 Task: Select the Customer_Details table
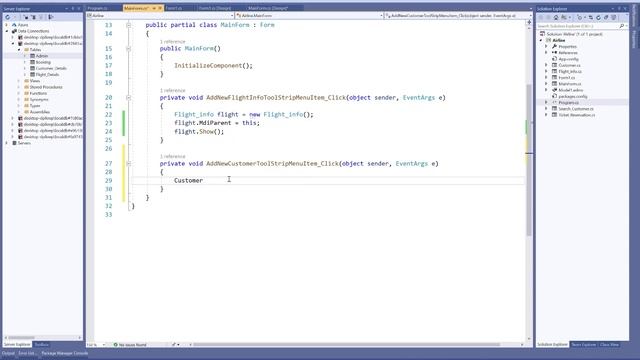click(51, 68)
